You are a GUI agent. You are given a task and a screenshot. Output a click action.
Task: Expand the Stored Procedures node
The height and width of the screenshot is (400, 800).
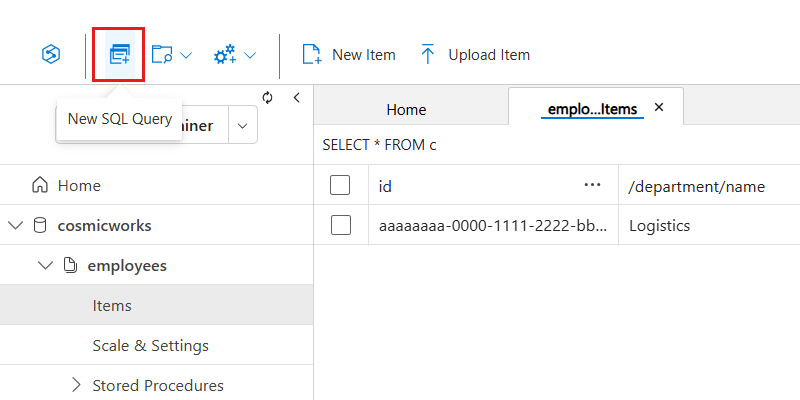76,385
